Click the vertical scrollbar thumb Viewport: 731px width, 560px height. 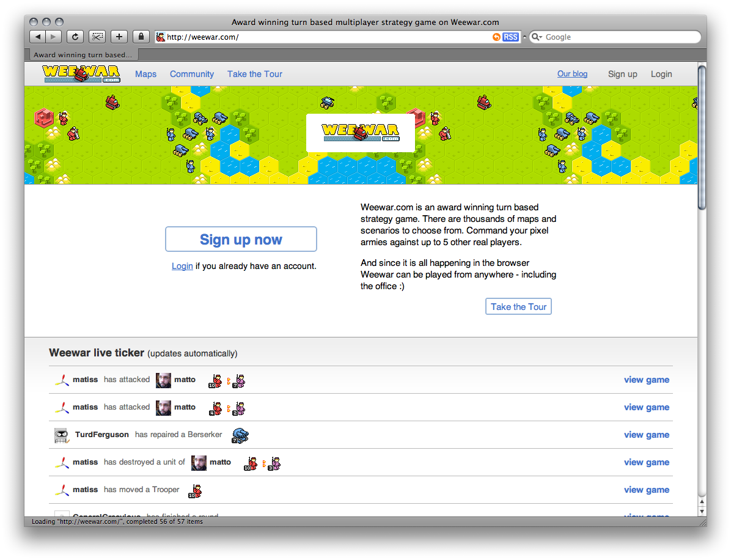click(702, 138)
